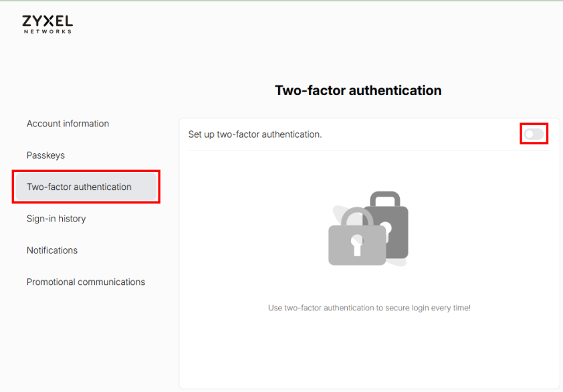Enable the two-factor authentication switch
This screenshot has height=392, width=563.
click(534, 134)
